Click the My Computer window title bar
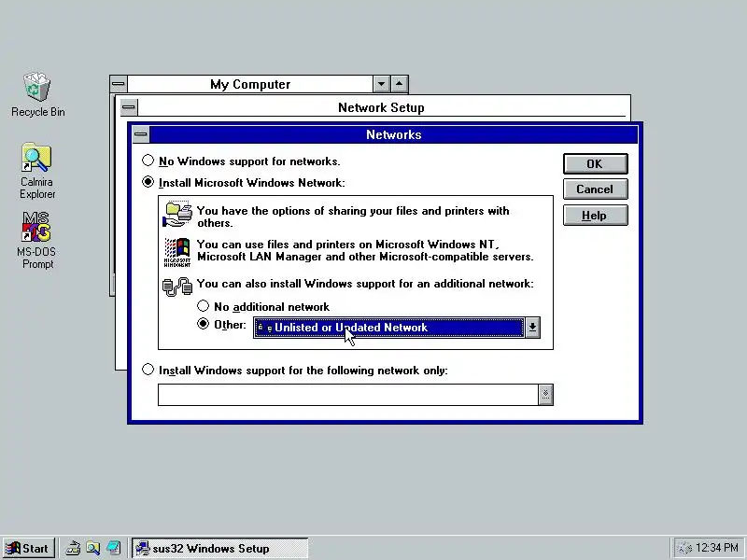The height and width of the screenshot is (560, 747). click(x=250, y=84)
